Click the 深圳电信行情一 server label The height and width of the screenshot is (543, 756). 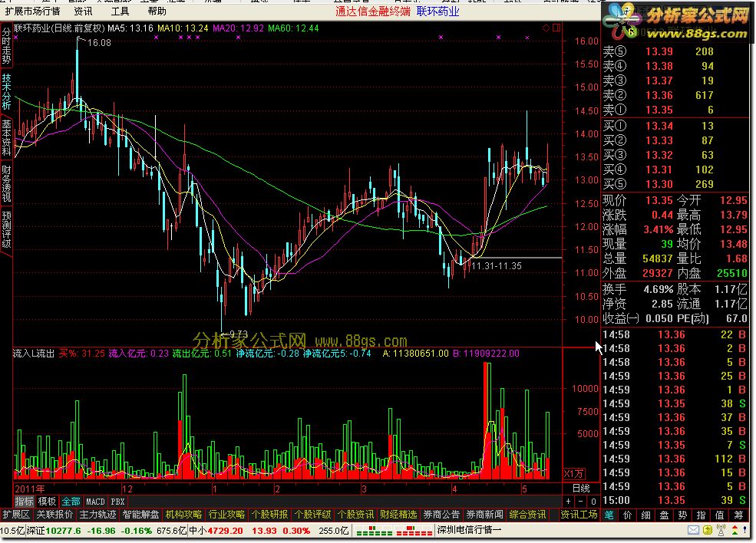[x=469, y=531]
